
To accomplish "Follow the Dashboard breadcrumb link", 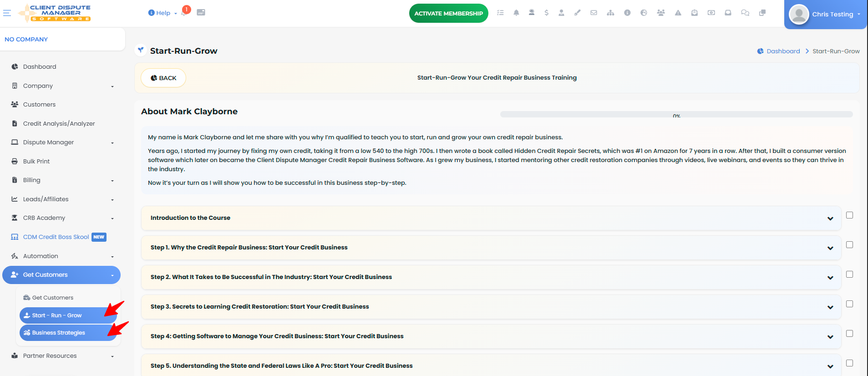I will pyautogui.click(x=783, y=51).
